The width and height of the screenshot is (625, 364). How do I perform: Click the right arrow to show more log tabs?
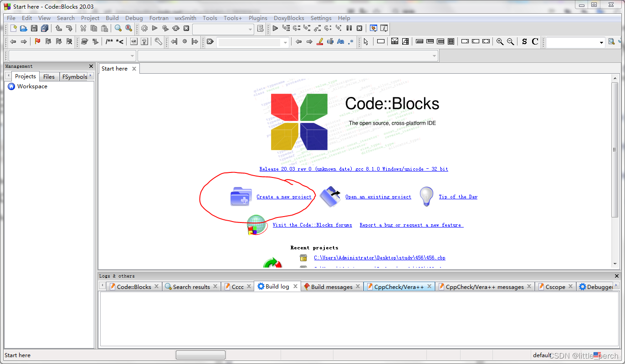coord(616,286)
